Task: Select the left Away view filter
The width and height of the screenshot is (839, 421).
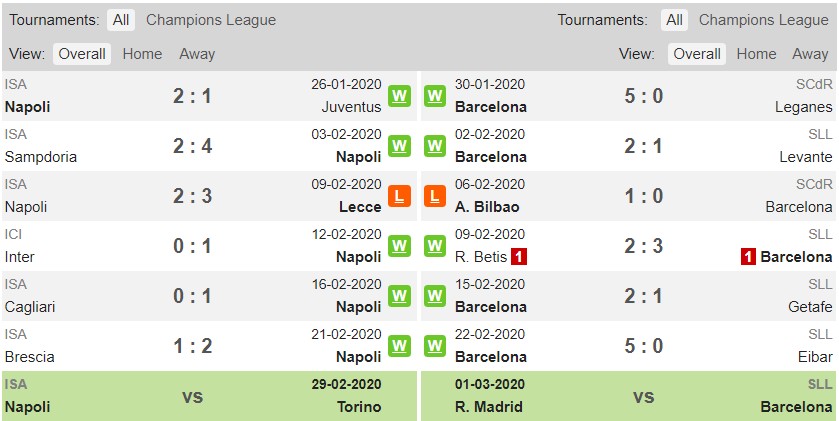Action: coord(197,54)
